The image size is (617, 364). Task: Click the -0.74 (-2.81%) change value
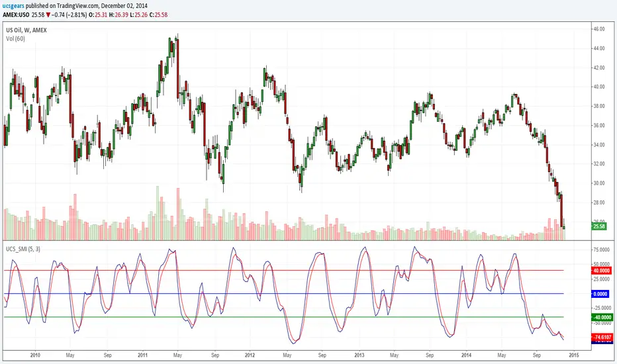coord(70,15)
